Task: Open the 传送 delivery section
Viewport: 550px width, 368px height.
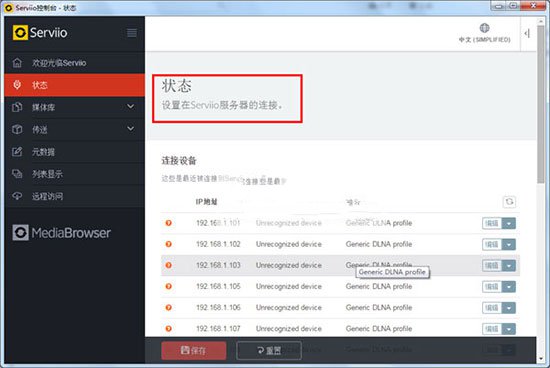Action: coord(75,129)
